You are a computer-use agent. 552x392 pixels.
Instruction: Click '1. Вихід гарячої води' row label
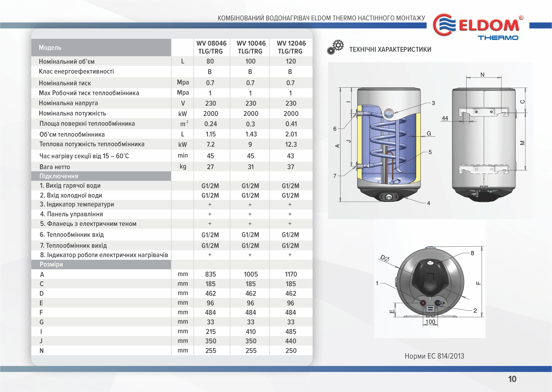(x=70, y=186)
